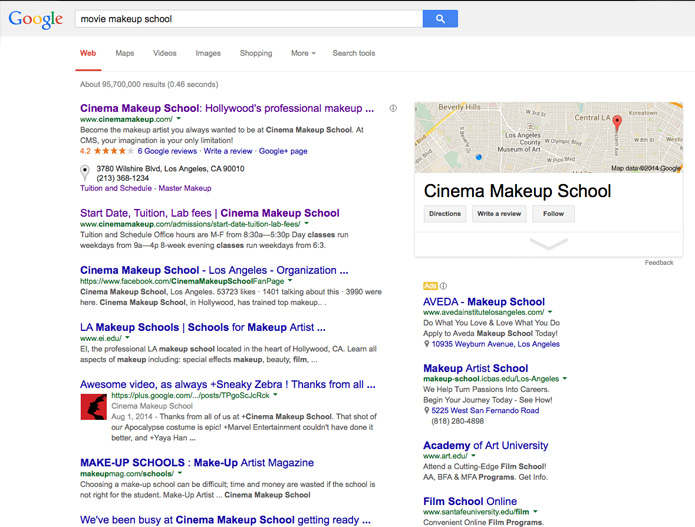
Task: Open AVEDA - Makeup School ad
Action: click(484, 302)
